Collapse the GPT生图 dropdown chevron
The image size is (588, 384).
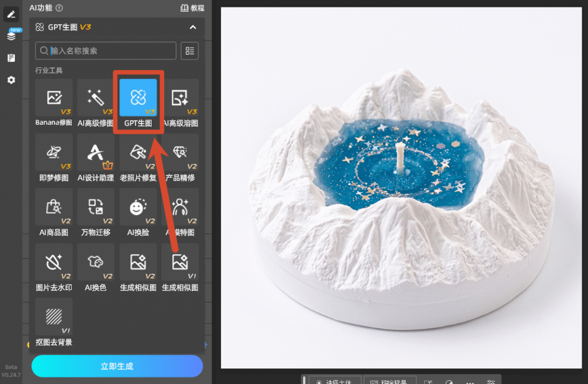click(x=193, y=27)
